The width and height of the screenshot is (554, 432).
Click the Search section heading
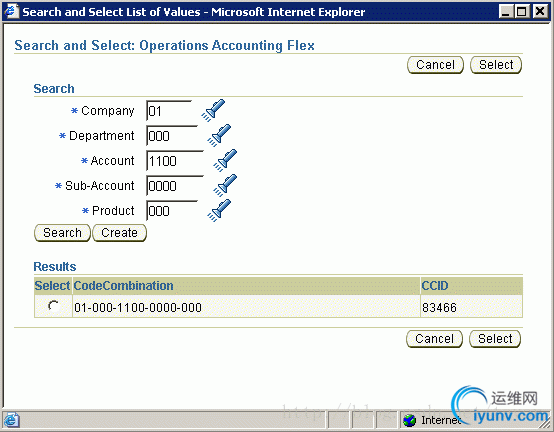(x=54, y=89)
